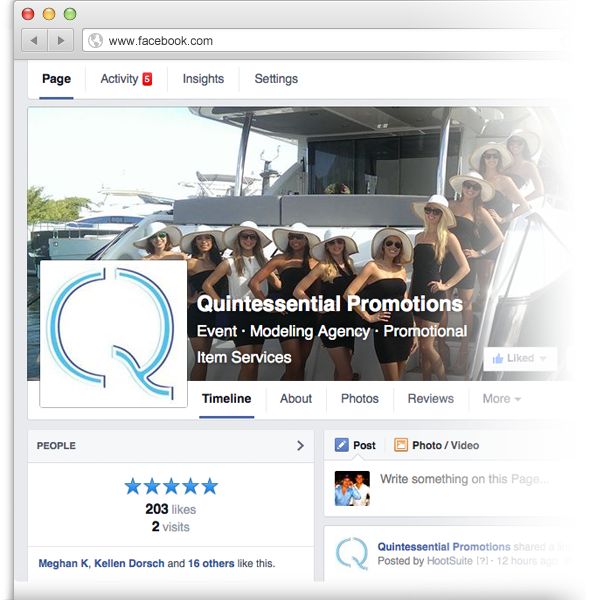
Task: Click the thumbs-up icon on Liked
Action: [498, 359]
